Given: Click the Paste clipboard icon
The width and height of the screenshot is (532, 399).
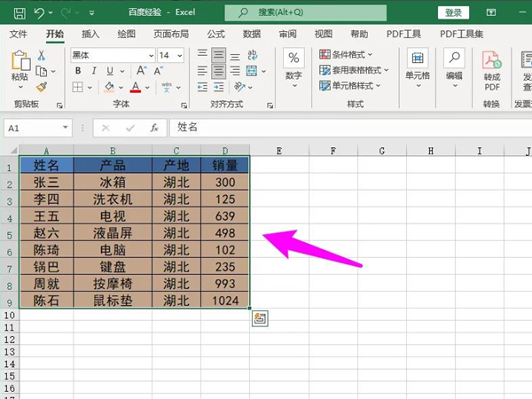Looking at the screenshot, I should tap(20, 62).
